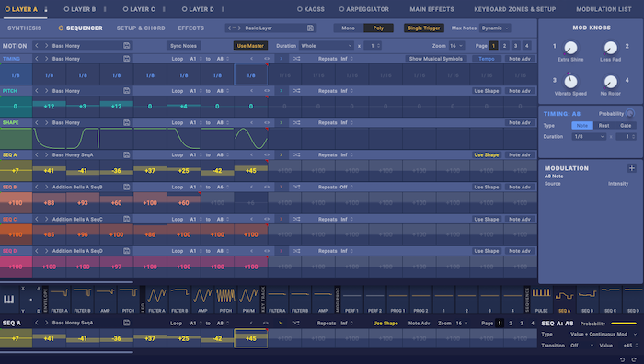Open the motion Duration Whole dropdown

pyautogui.click(x=327, y=46)
